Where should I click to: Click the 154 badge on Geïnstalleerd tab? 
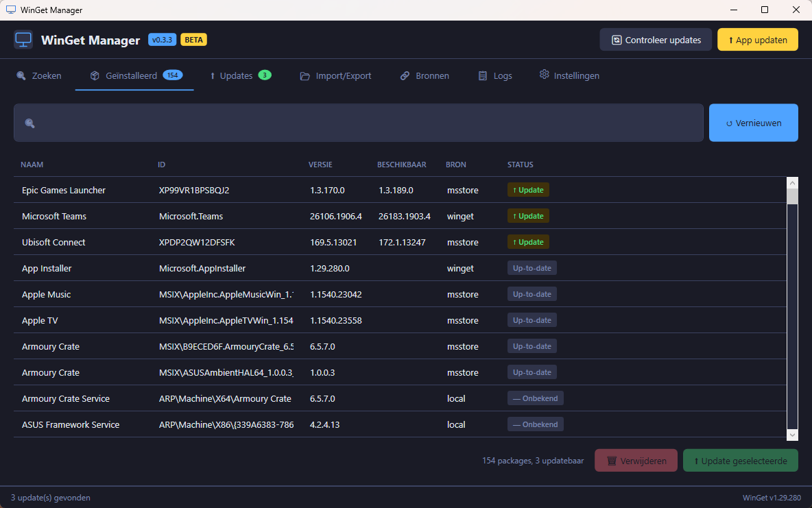pyautogui.click(x=173, y=75)
